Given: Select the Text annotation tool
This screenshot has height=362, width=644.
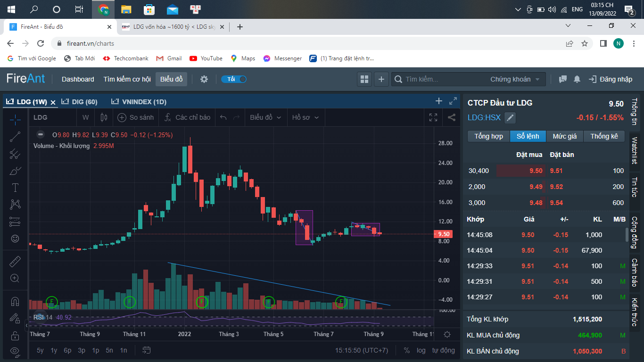Looking at the screenshot, I should point(15,188).
